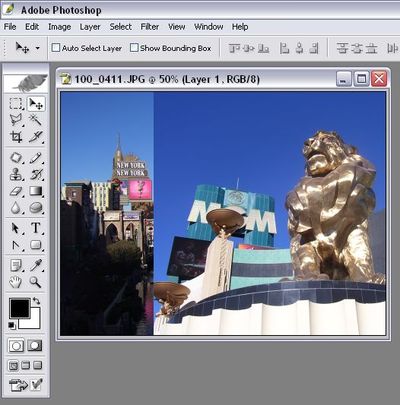
Task: Switch to Standard editing mode
Action: (x=16, y=346)
